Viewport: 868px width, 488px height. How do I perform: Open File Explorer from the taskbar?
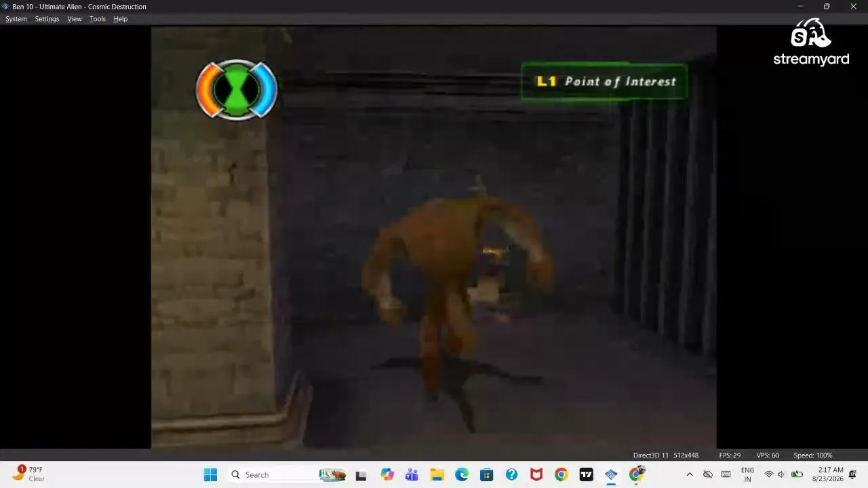coord(437,475)
